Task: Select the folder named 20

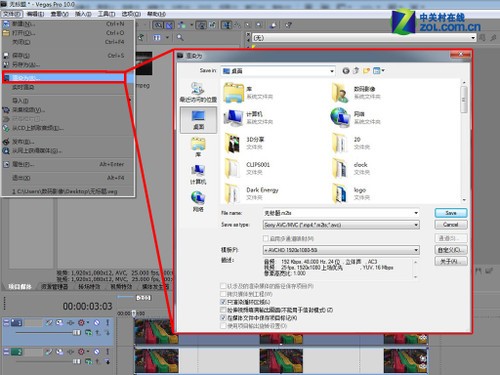Action: click(350, 143)
